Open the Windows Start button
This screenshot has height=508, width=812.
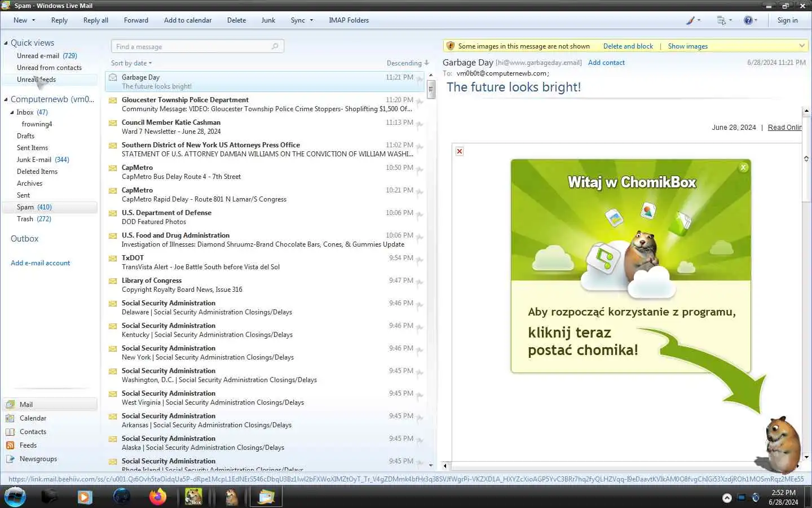(15, 497)
